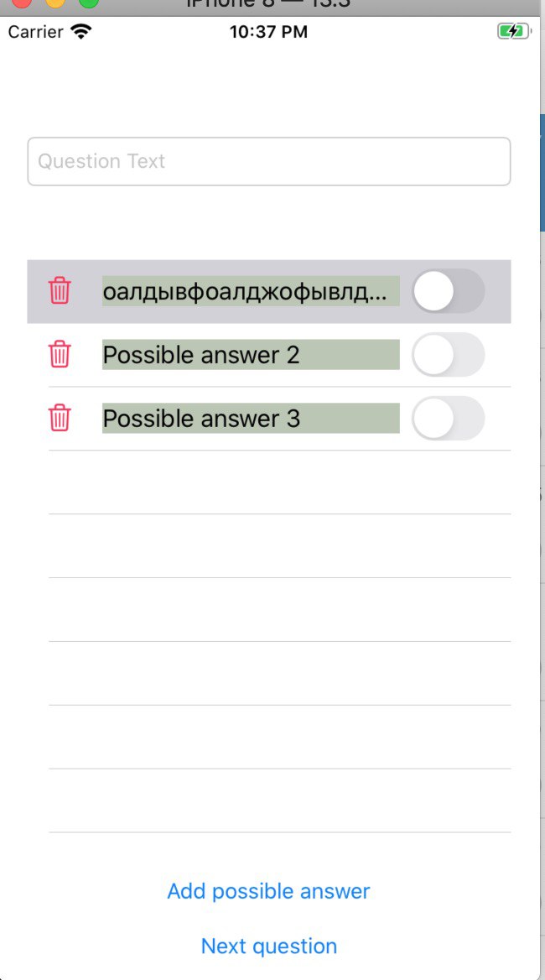
Task: Select first empty row below Possible answer 3
Action: coord(279,482)
